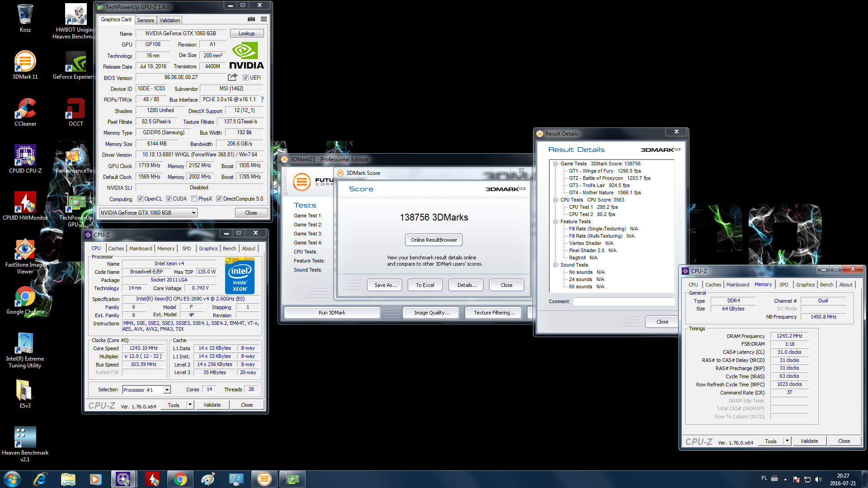Toggle PhysX checkbox in GPU-Z
This screenshot has height=488, width=868.
194,199
